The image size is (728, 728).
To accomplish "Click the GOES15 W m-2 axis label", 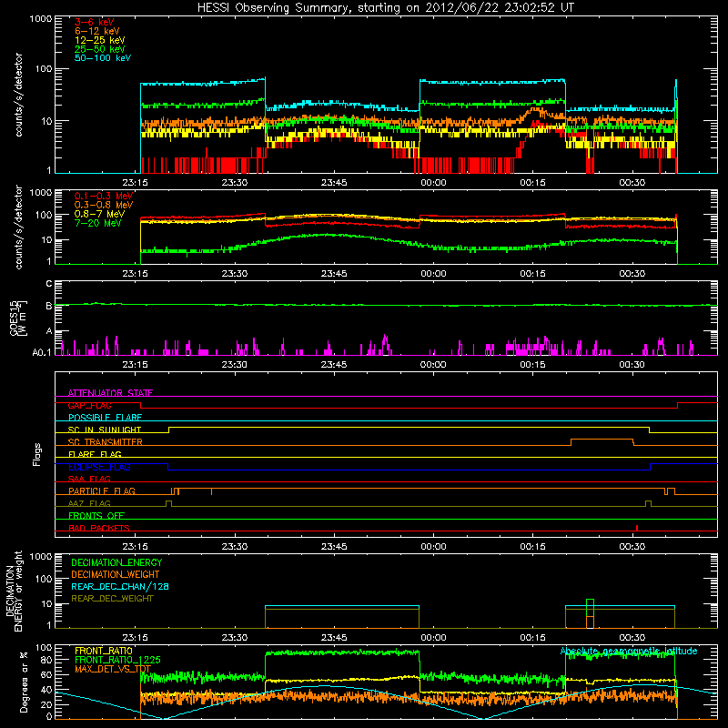I will coord(18,318).
